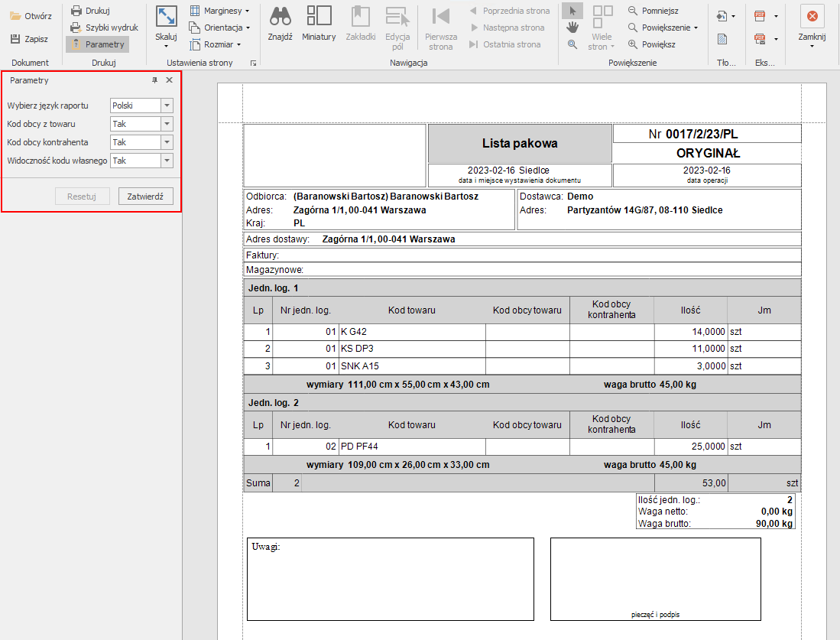Viewport: 840px width, 640px height.
Task: Activate the arrow pointer tool
Action: click(572, 11)
